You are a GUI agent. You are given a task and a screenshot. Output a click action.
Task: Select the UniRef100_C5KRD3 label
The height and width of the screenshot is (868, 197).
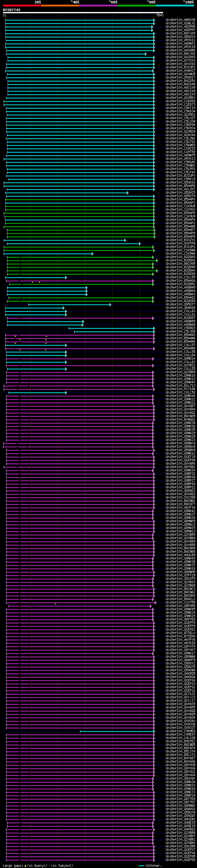click(180, 328)
